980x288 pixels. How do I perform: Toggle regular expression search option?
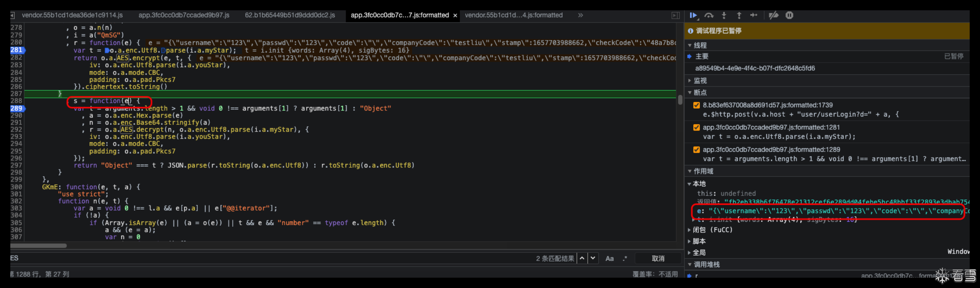625,258
